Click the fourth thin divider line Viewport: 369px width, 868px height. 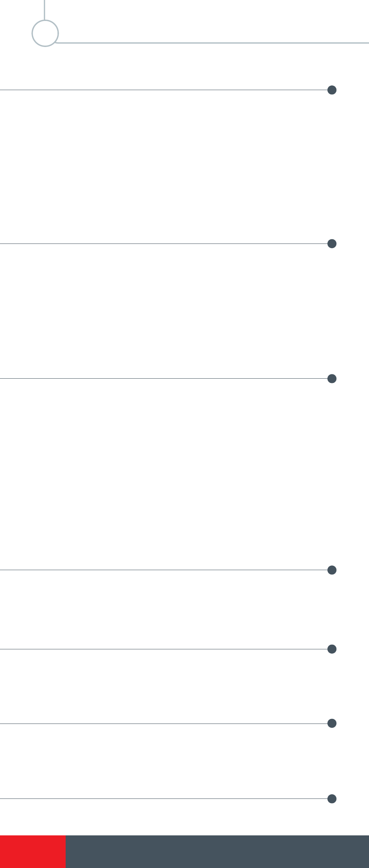[x=164, y=570]
